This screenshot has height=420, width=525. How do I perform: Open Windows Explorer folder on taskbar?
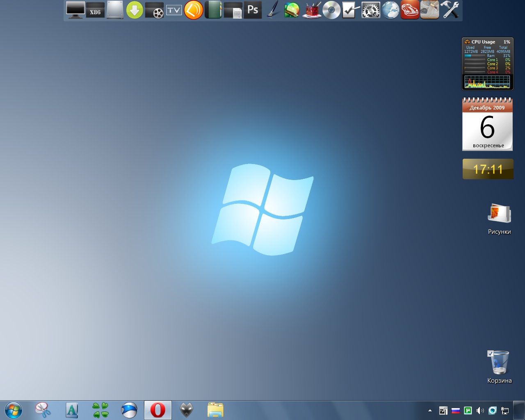tap(215, 410)
